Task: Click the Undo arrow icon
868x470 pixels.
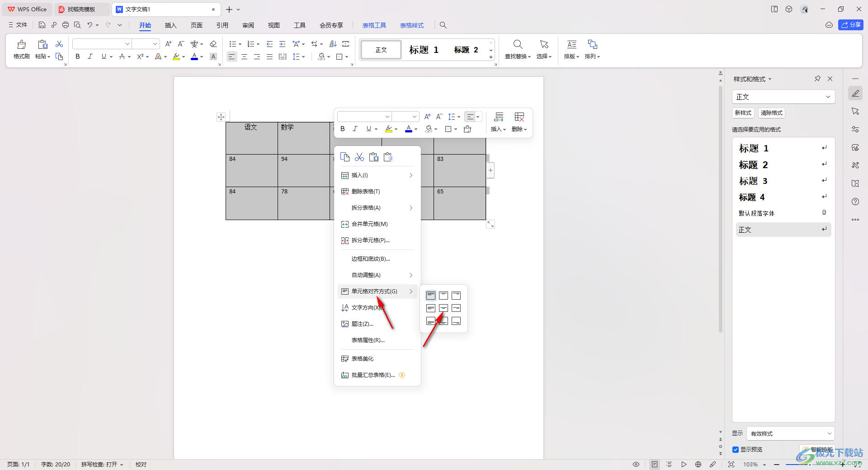Action: coord(90,25)
